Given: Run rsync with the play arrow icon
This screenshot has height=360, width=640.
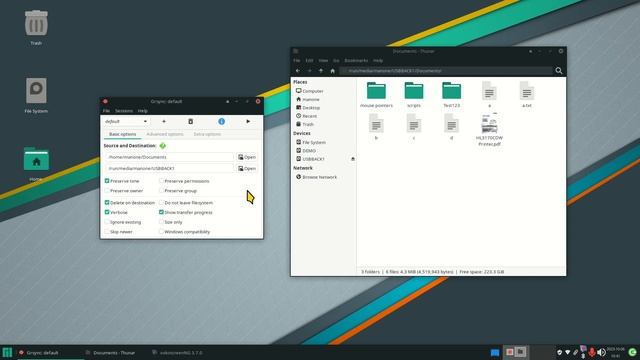Looking at the screenshot, I should (248, 121).
